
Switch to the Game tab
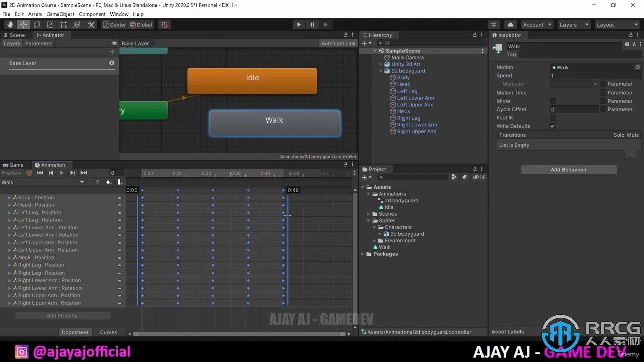tap(13, 165)
